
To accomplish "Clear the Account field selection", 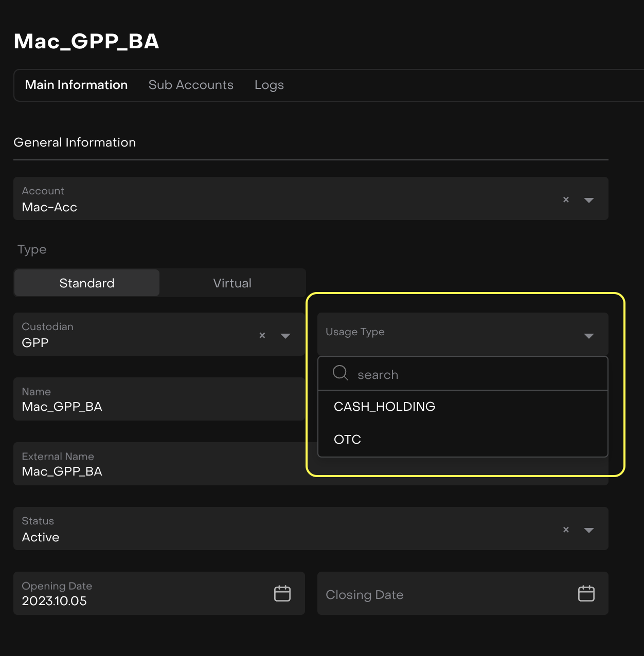I will click(566, 199).
